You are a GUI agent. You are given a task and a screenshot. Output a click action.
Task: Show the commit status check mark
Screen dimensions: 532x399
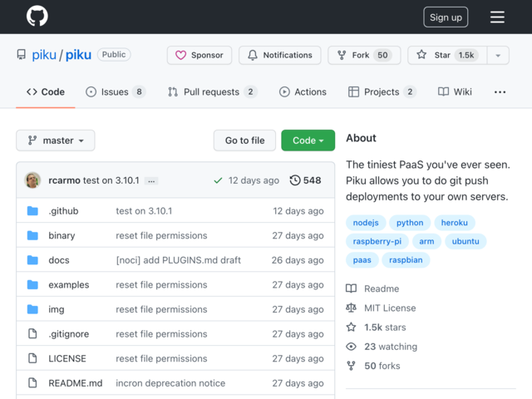(x=218, y=180)
